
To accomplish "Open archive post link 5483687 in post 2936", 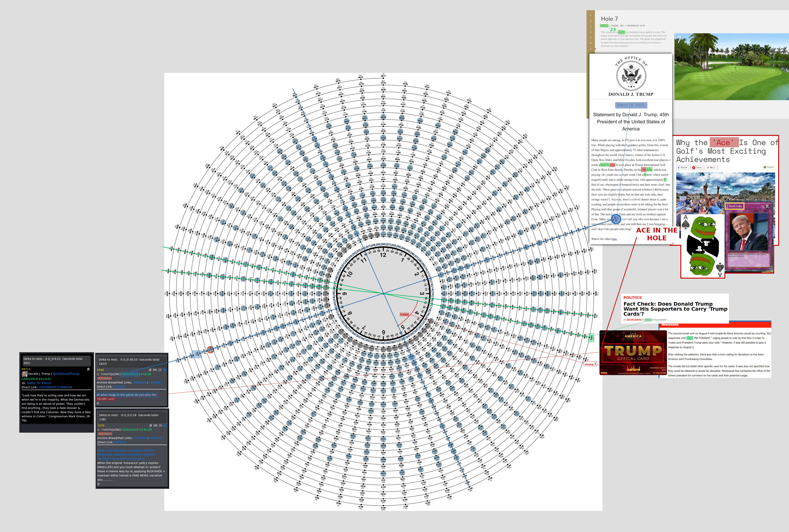I will [155, 382].
